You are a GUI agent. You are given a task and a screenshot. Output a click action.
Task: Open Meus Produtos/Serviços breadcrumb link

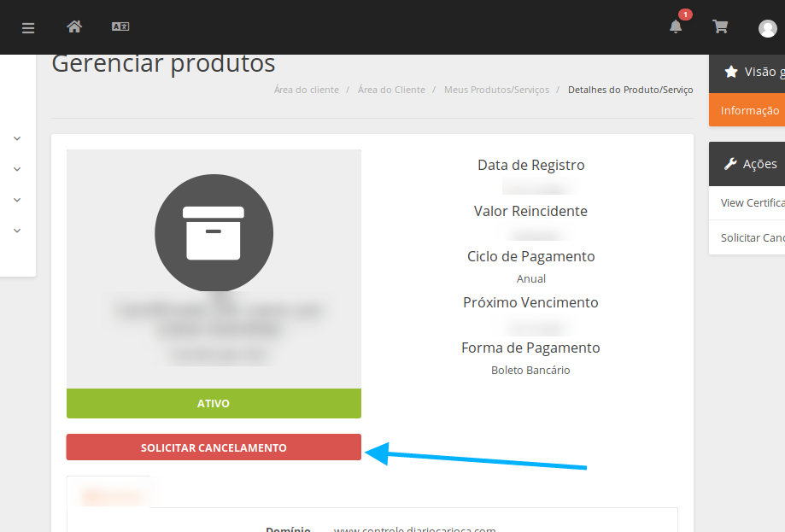[496, 90]
